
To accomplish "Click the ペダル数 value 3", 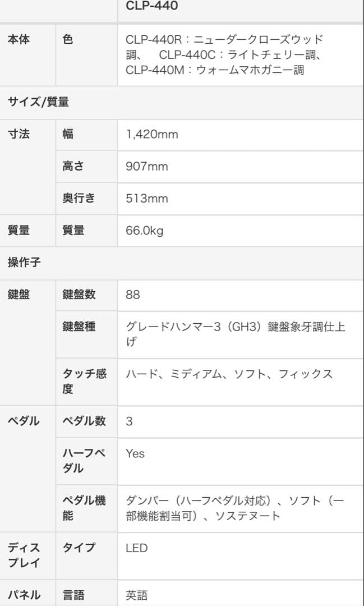I will coord(129,421).
